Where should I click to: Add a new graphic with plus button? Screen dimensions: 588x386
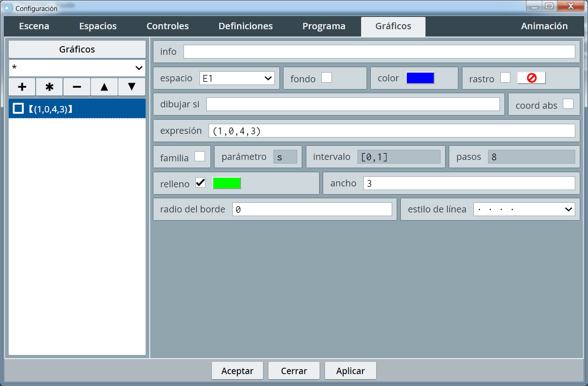22,87
